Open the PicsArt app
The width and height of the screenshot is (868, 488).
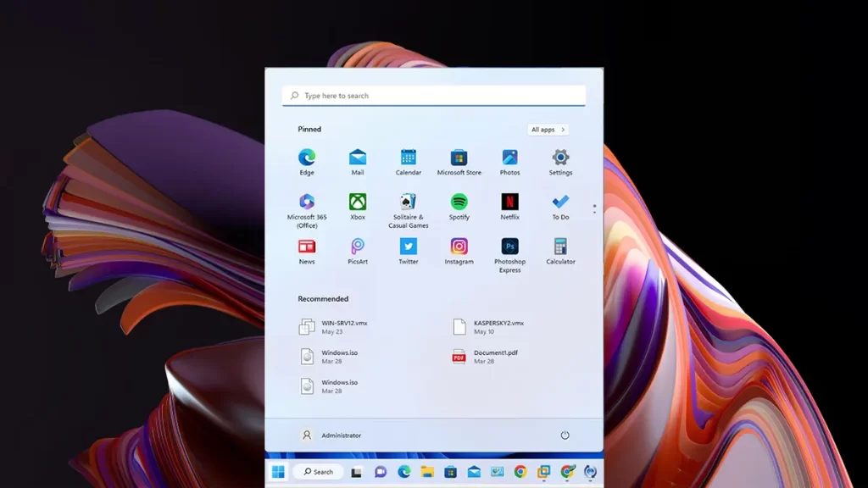(x=358, y=247)
